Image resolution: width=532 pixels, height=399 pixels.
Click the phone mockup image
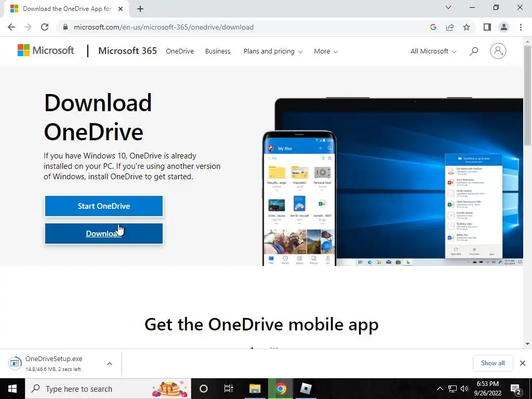click(x=299, y=198)
